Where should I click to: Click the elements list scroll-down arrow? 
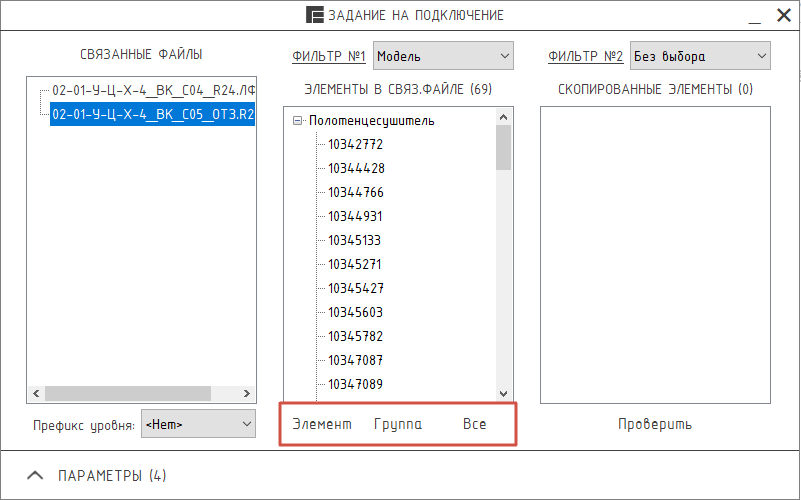point(503,393)
